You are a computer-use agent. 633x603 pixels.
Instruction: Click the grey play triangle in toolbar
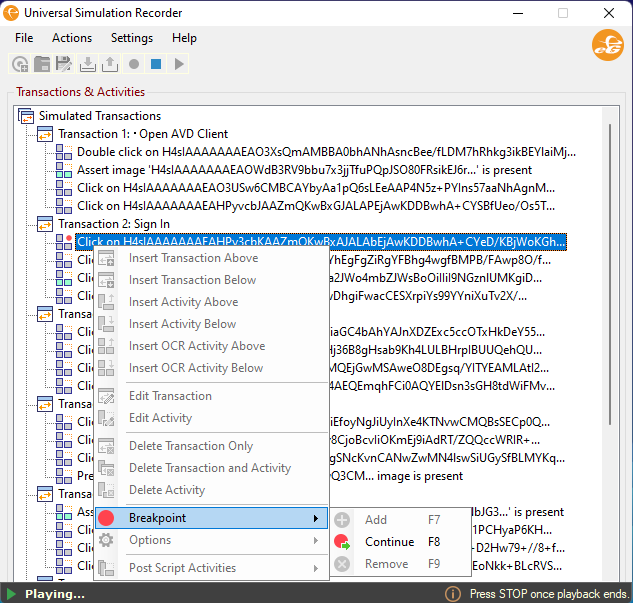pyautogui.click(x=179, y=64)
